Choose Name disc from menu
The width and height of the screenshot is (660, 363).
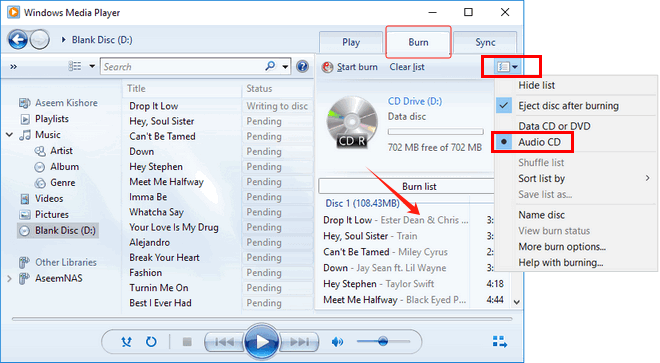click(x=541, y=215)
